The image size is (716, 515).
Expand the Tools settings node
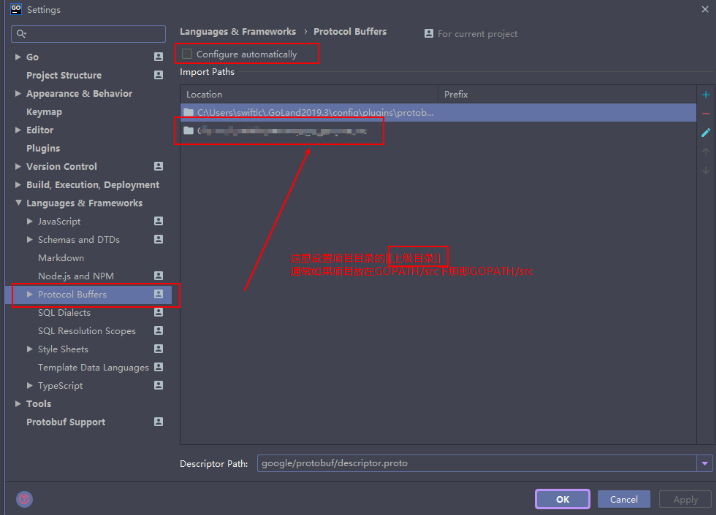[18, 404]
